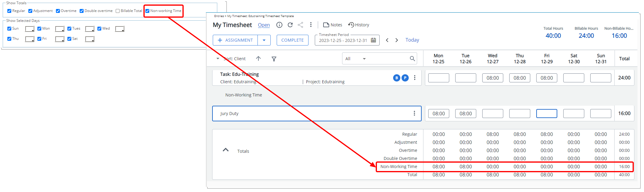Click Jury Duty Friday hours field
The image size is (644, 192).
point(546,114)
